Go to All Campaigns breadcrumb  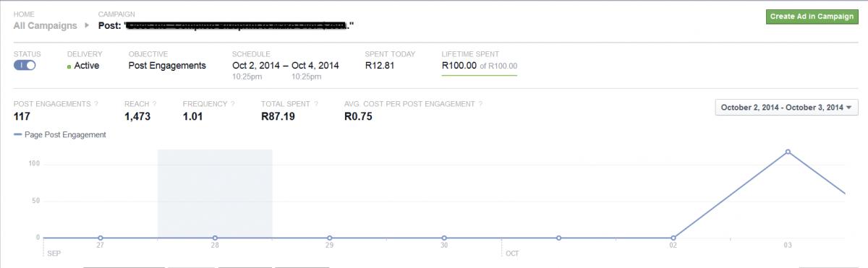(x=45, y=25)
